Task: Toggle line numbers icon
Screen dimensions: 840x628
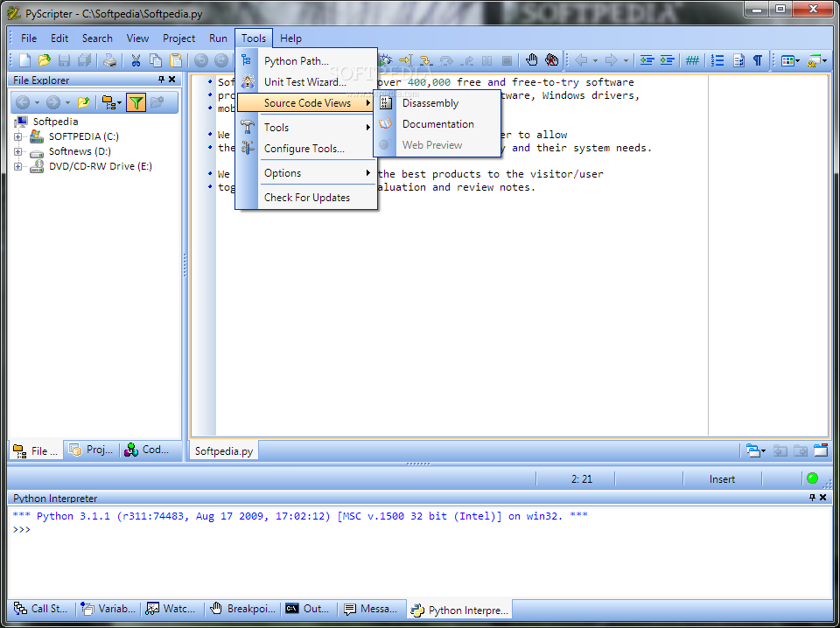Action: [717, 60]
